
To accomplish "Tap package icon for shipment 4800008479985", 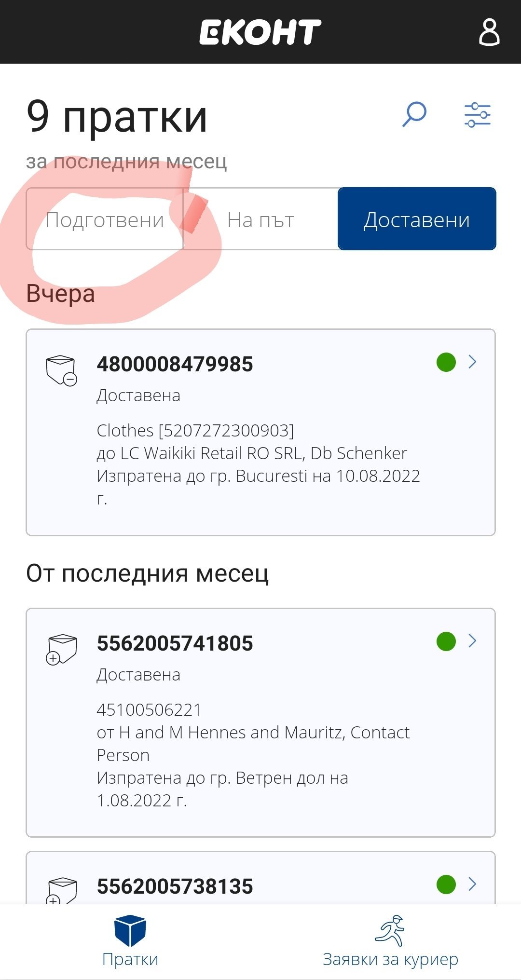I will click(x=61, y=370).
